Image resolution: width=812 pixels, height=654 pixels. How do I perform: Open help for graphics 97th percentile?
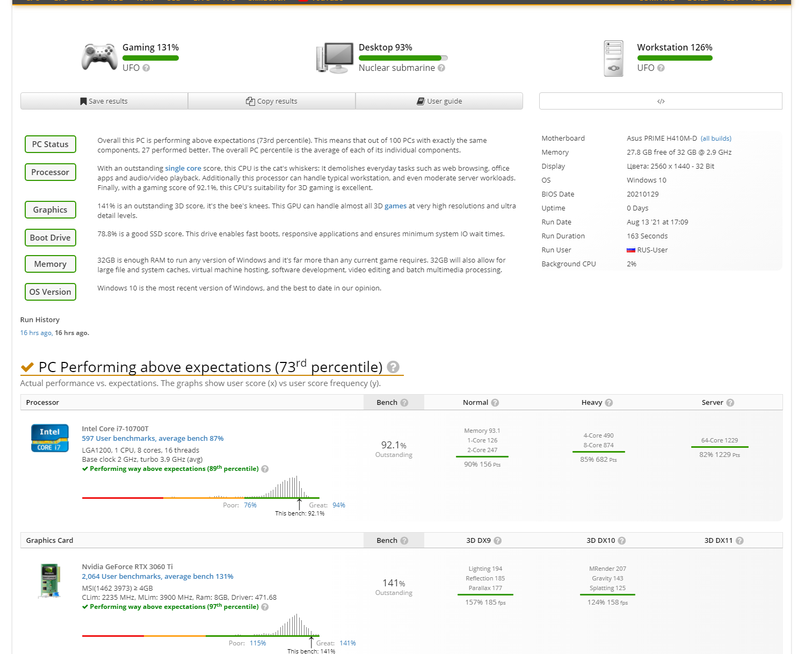point(265,607)
